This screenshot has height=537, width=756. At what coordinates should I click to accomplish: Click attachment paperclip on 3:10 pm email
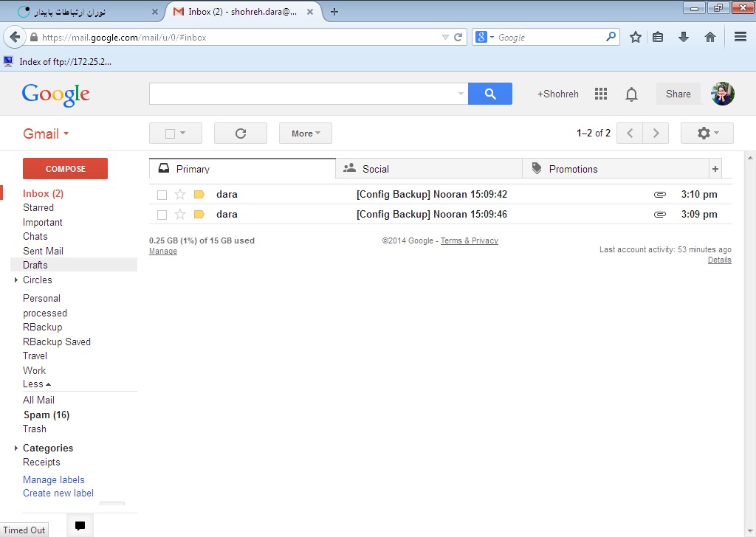click(659, 195)
